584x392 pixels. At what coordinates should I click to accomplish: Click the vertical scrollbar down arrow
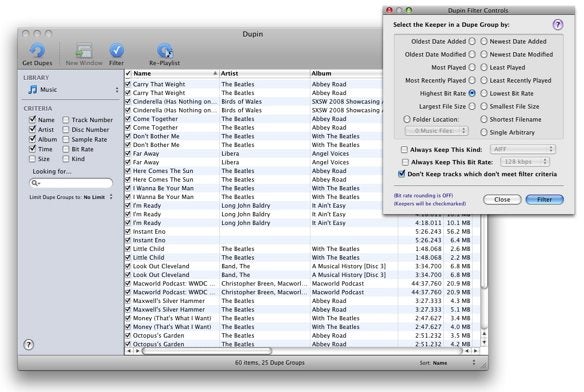[484, 342]
